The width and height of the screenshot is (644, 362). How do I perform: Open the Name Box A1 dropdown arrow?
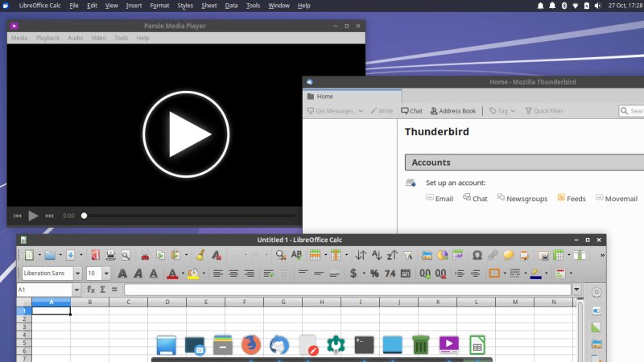coord(76,290)
